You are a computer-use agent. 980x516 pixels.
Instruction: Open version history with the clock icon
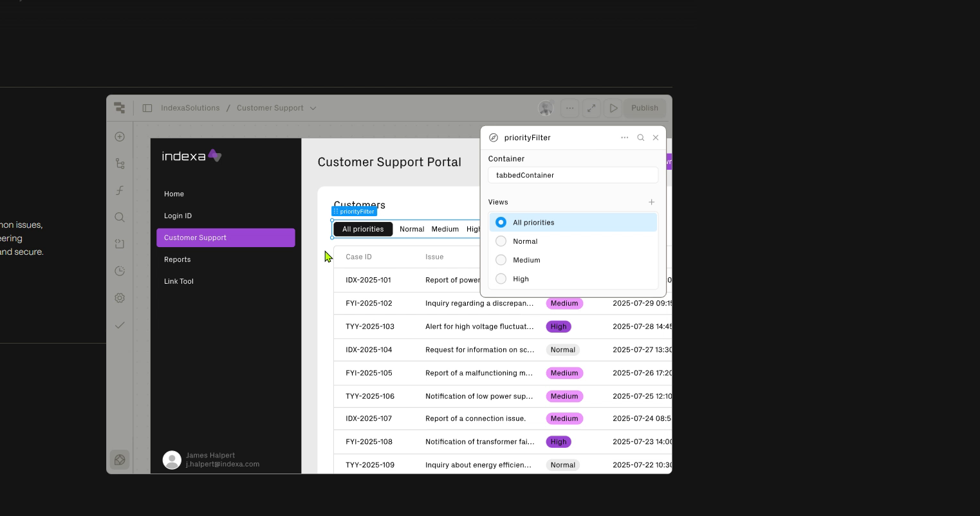coord(120,271)
